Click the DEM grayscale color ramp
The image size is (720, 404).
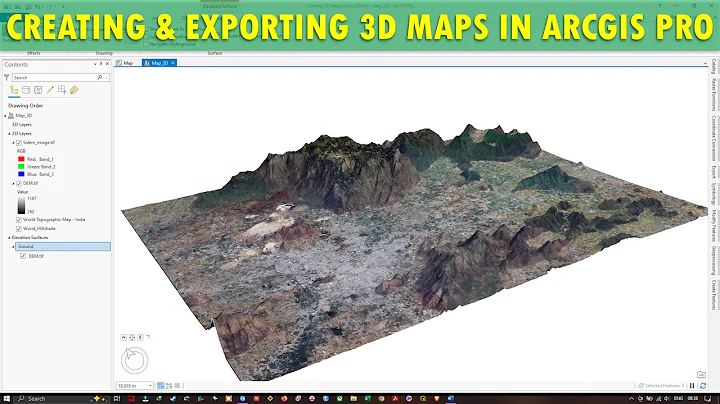(22, 206)
